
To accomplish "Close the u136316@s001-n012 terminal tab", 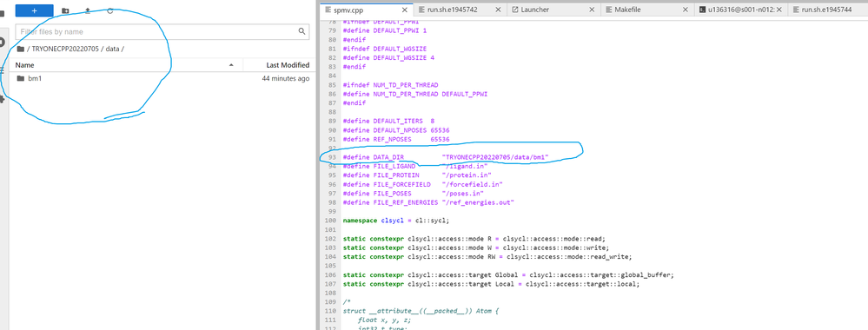I will tap(779, 10).
